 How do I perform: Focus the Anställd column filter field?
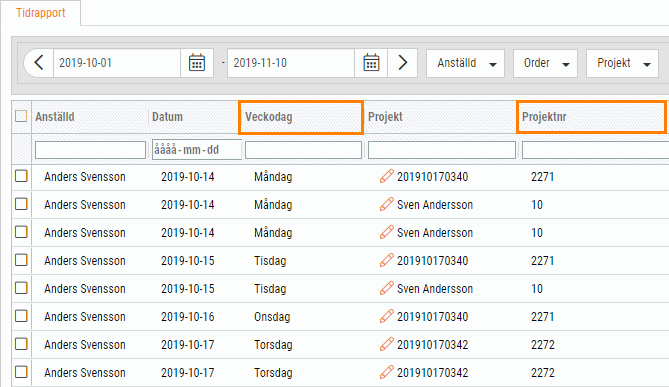90,150
